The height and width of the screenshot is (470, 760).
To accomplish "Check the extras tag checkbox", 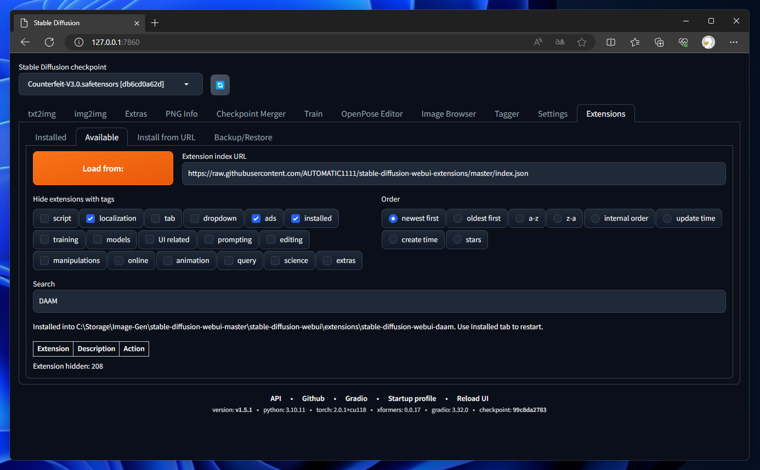I will (327, 261).
